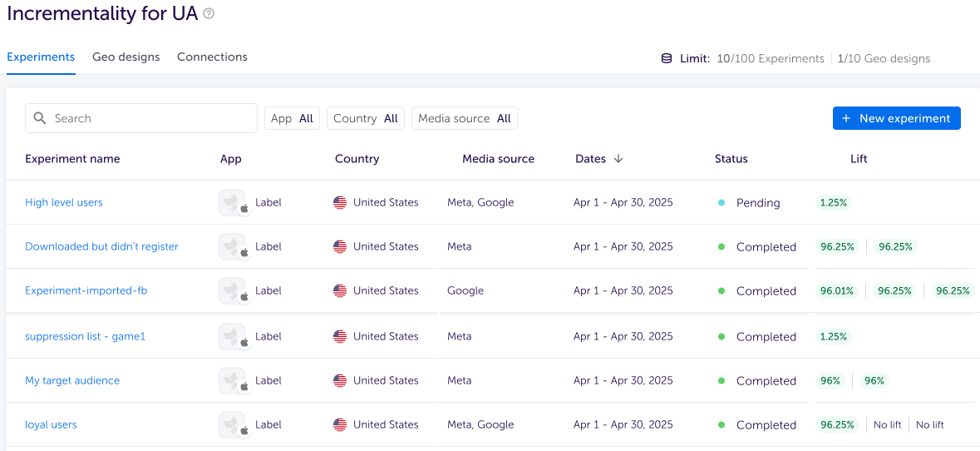Viewport: 980px width, 451px height.
Task: Open the Connections tab
Action: [x=212, y=57]
